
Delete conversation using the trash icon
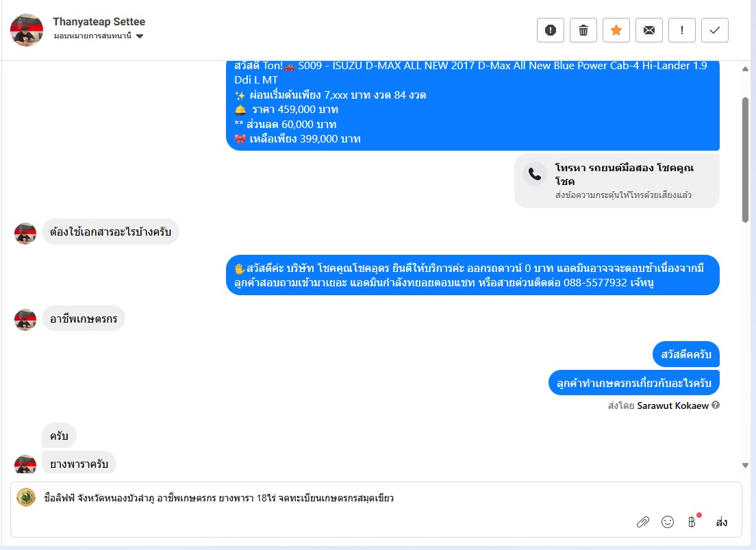583,30
